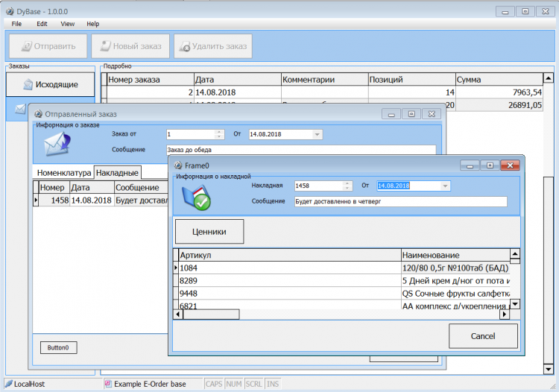Screen dimensions: 559x392
Task: Click the CAPS status bar indicator
Action: [214, 384]
